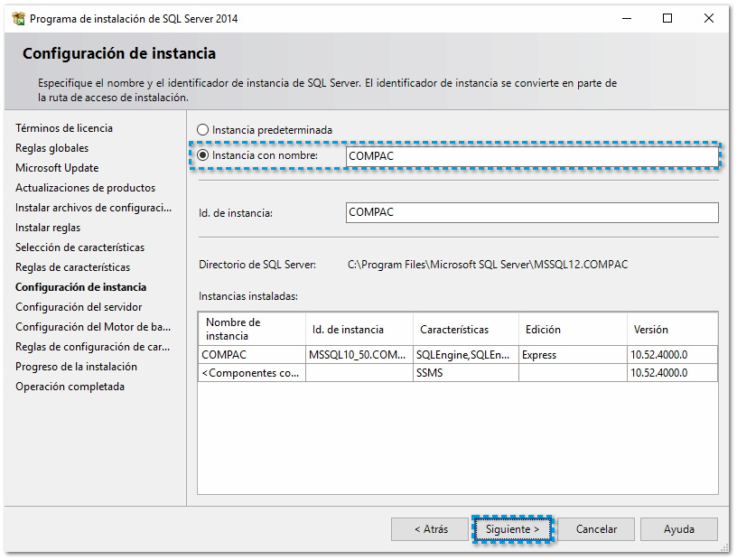Open Reglas de configuración de características step
This screenshot has width=737, height=560.
pyautogui.click(x=92, y=347)
